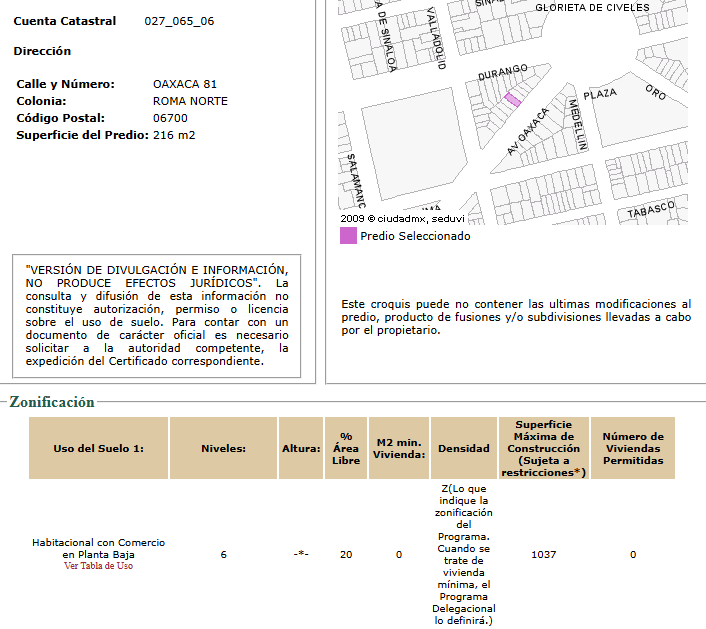Click the 'Niveles:' column header
The width and height of the screenshot is (706, 629).
(223, 448)
